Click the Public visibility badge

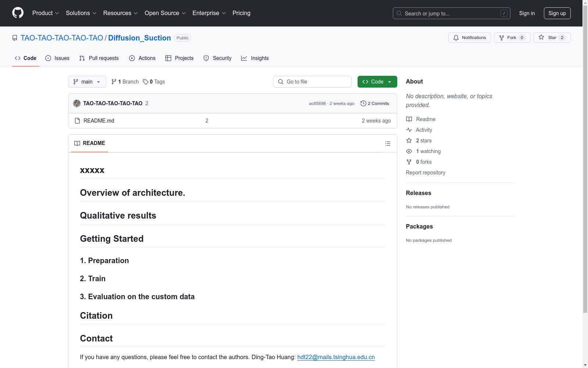[182, 38]
